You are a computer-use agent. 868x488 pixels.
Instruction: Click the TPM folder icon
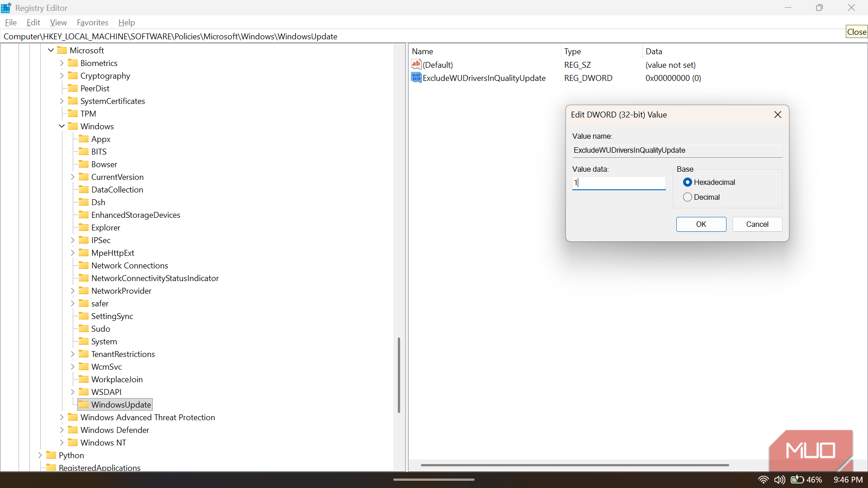pyautogui.click(x=73, y=113)
